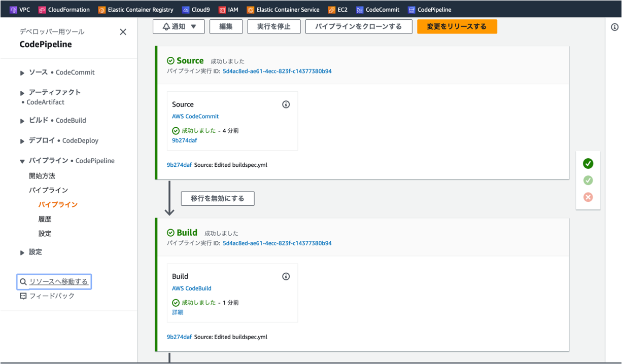Collapse the パイプライン CodePipeline section
This screenshot has width=622, height=364.
tap(22, 161)
